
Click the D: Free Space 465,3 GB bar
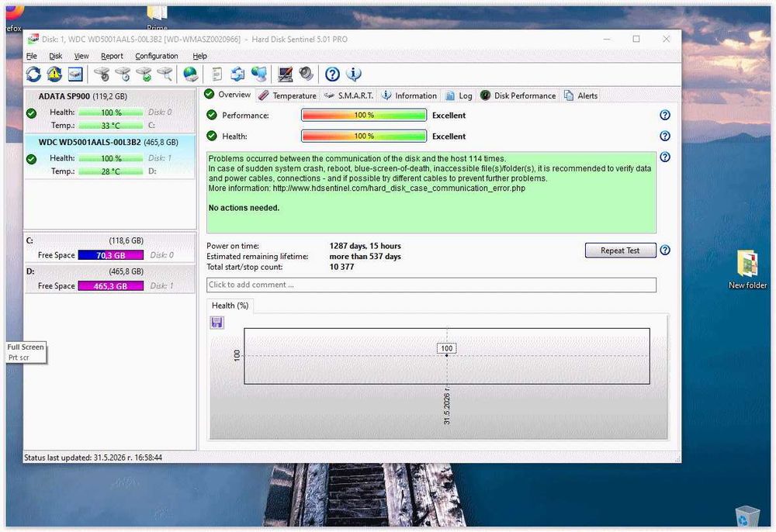point(111,286)
